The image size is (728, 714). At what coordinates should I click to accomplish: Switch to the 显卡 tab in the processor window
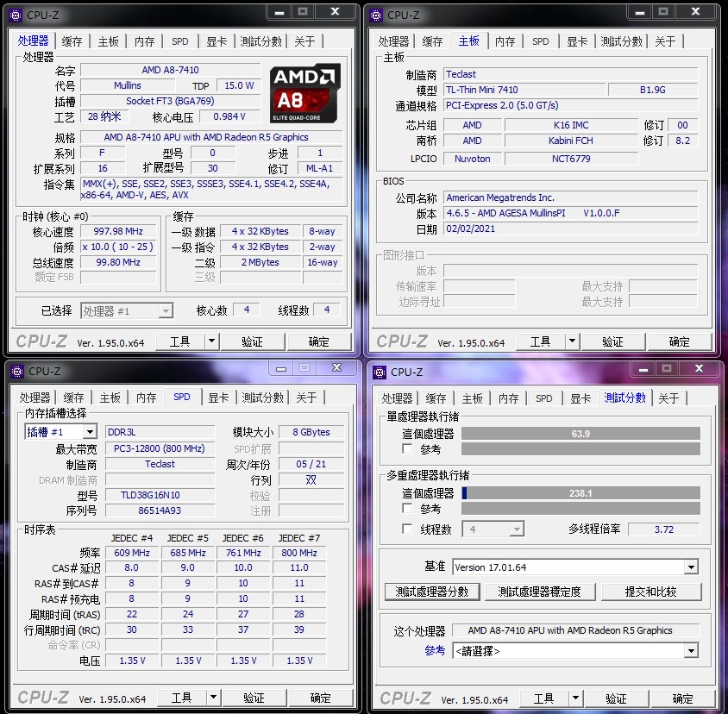pos(217,41)
